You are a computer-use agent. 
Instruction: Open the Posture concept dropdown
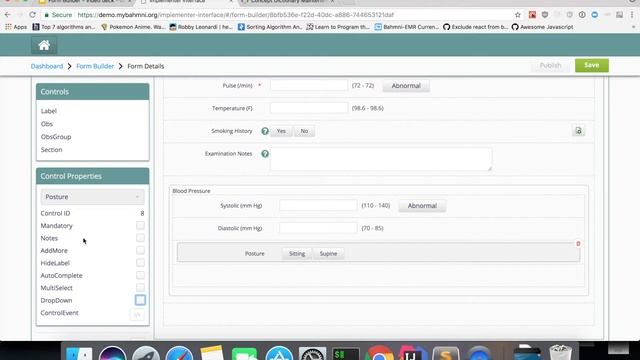click(92, 197)
